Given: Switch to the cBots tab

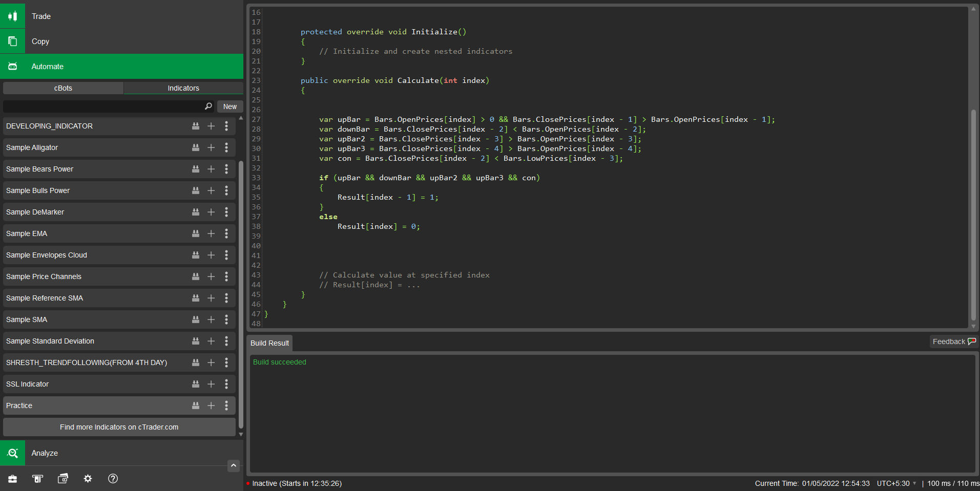Looking at the screenshot, I should 63,88.
